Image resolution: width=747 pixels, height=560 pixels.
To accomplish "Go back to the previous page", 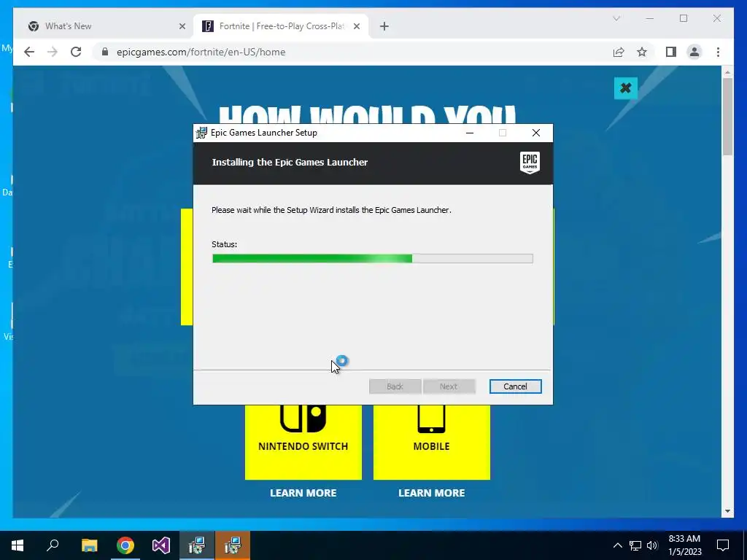I will coord(29,52).
